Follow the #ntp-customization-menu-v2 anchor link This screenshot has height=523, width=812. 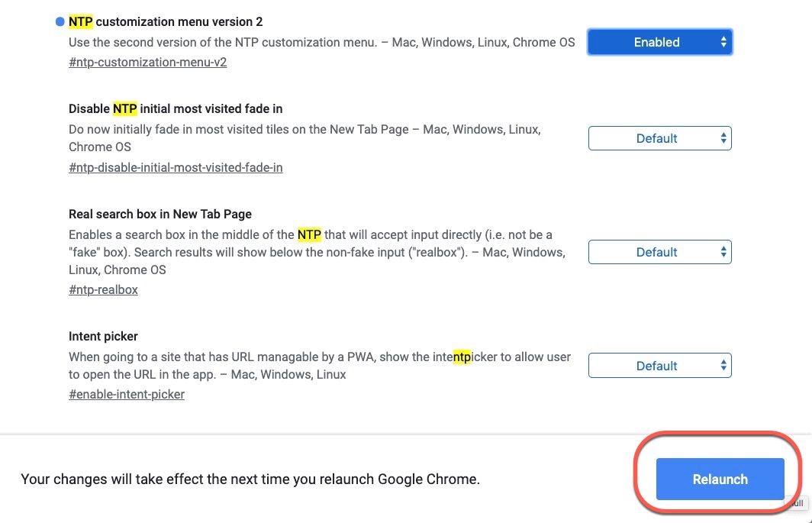[147, 62]
